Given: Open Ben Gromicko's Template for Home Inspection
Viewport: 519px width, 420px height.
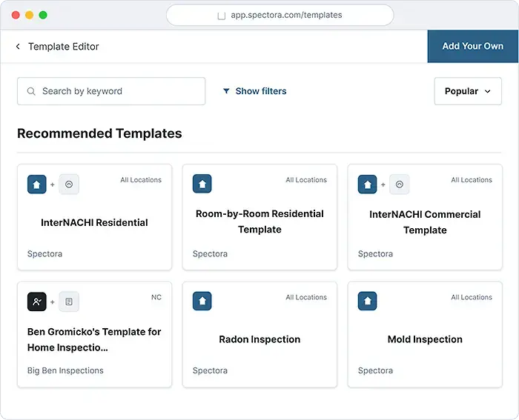Looking at the screenshot, I should [x=94, y=334].
